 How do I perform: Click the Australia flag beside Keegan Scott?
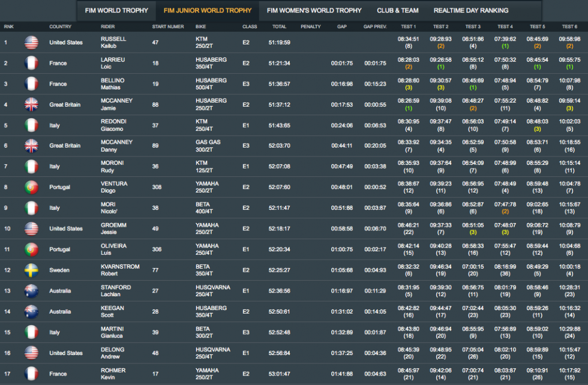(x=31, y=311)
